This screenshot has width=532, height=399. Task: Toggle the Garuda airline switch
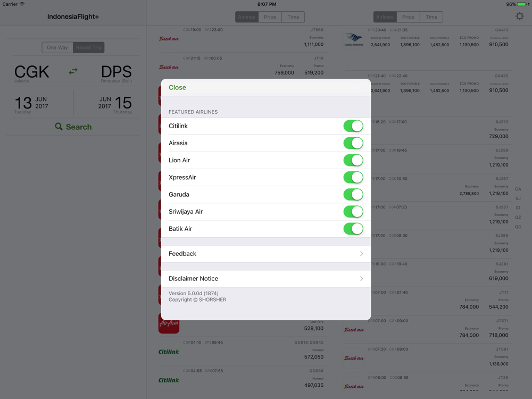point(353,194)
